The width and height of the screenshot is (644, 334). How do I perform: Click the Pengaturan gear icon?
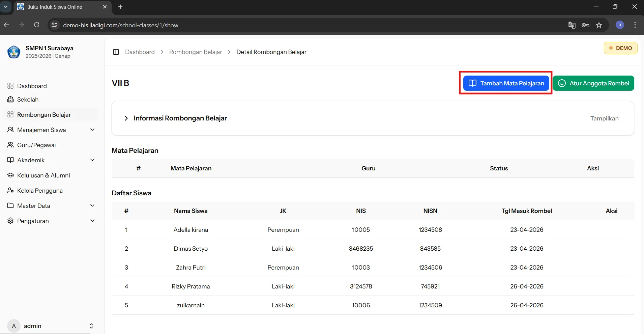point(10,221)
